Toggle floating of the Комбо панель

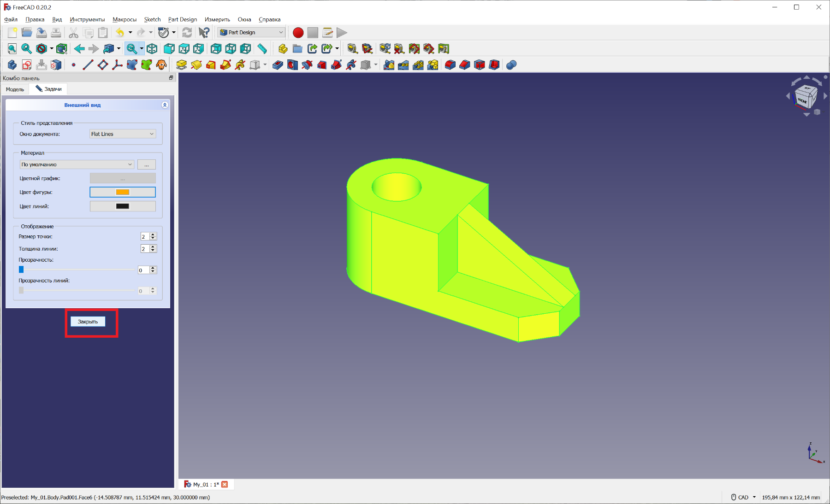point(171,78)
